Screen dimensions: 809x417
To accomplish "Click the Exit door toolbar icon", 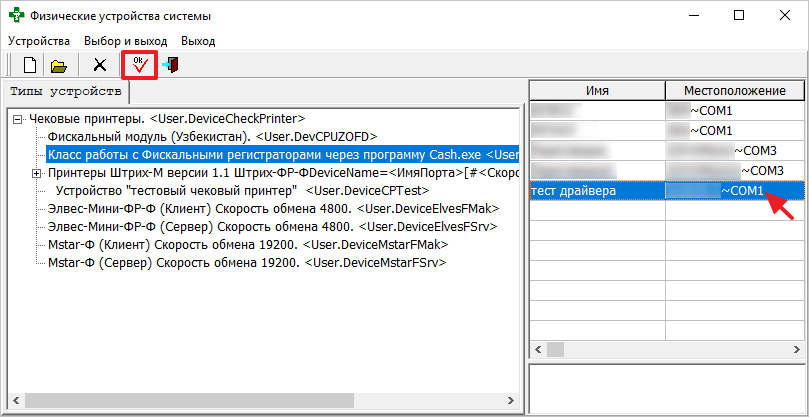I will click(x=171, y=66).
